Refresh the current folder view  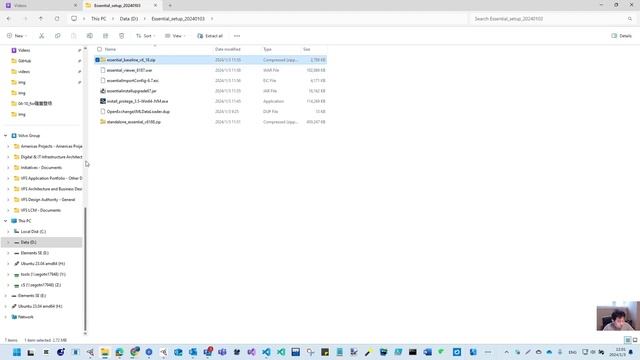point(57,19)
